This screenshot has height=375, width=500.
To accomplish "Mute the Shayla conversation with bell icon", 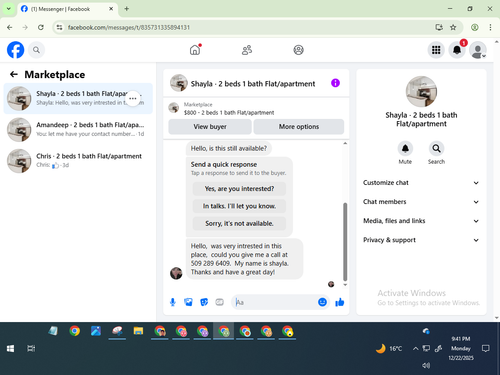I will pyautogui.click(x=405, y=148).
